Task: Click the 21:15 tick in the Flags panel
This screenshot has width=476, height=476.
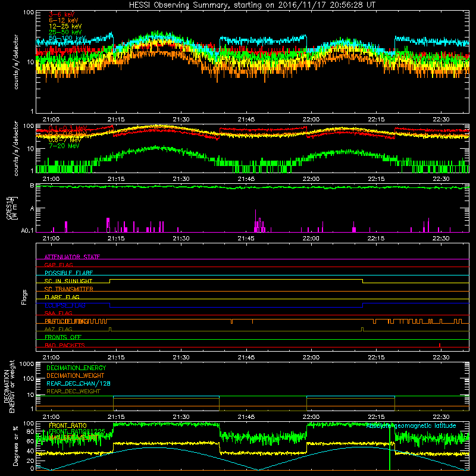Action: tap(116, 358)
